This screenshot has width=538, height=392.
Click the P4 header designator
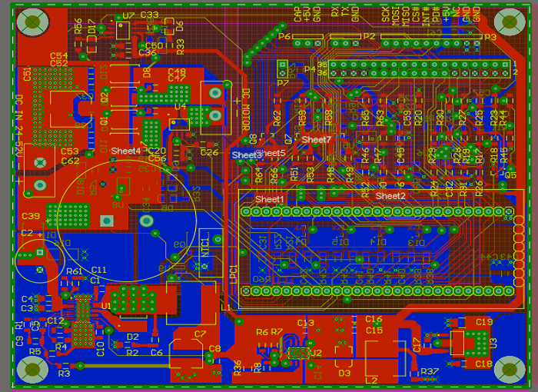tap(310, 68)
